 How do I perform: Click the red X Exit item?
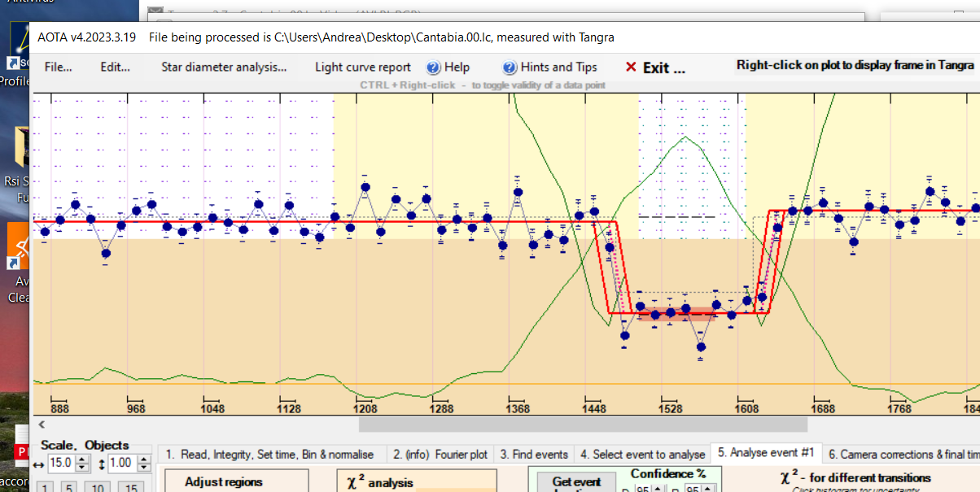pyautogui.click(x=655, y=67)
